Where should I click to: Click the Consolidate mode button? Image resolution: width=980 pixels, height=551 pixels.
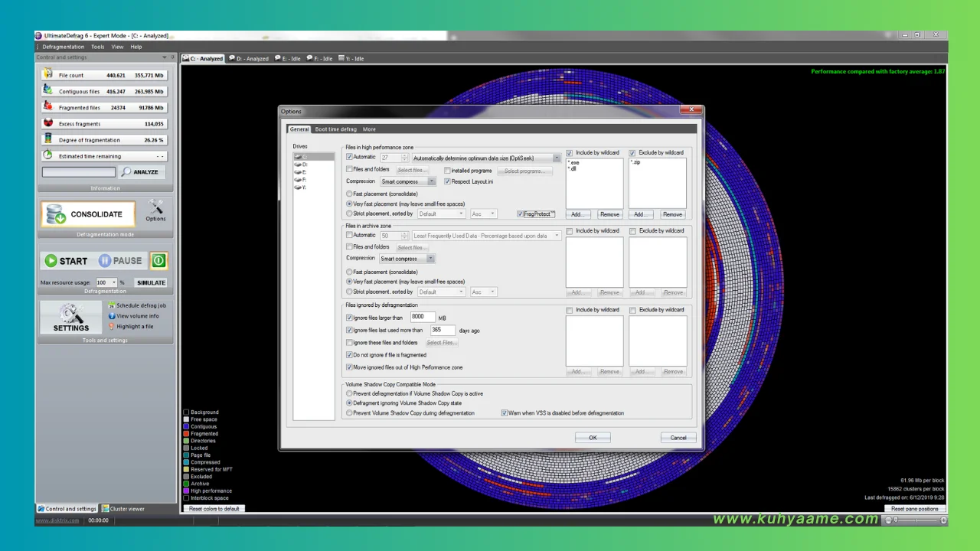click(88, 214)
